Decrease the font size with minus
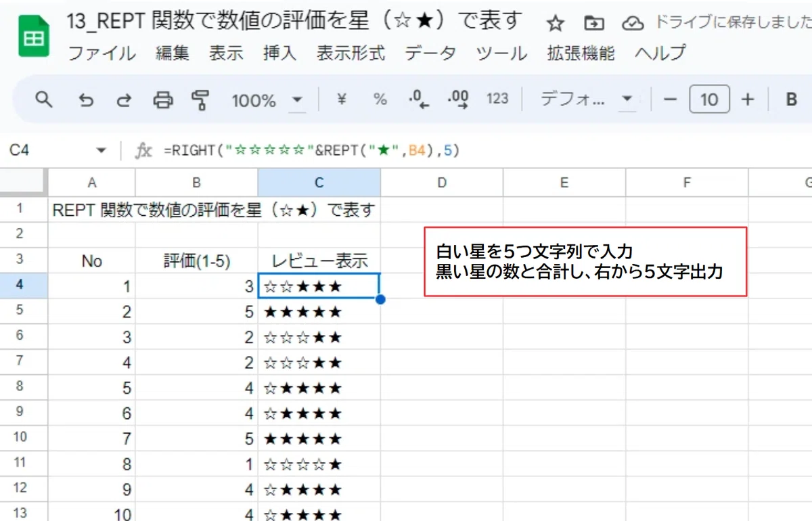 (x=671, y=100)
